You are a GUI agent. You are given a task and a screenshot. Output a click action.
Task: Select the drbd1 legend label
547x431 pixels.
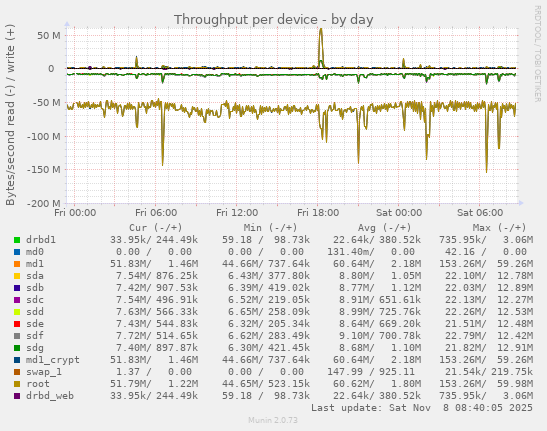click(x=41, y=240)
